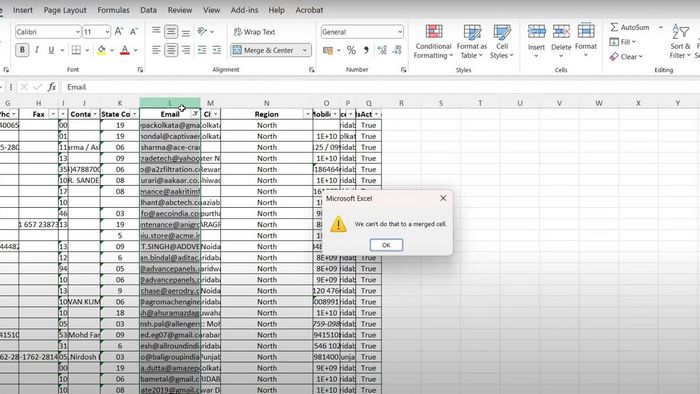Toggle Underline formatting

tap(51, 50)
